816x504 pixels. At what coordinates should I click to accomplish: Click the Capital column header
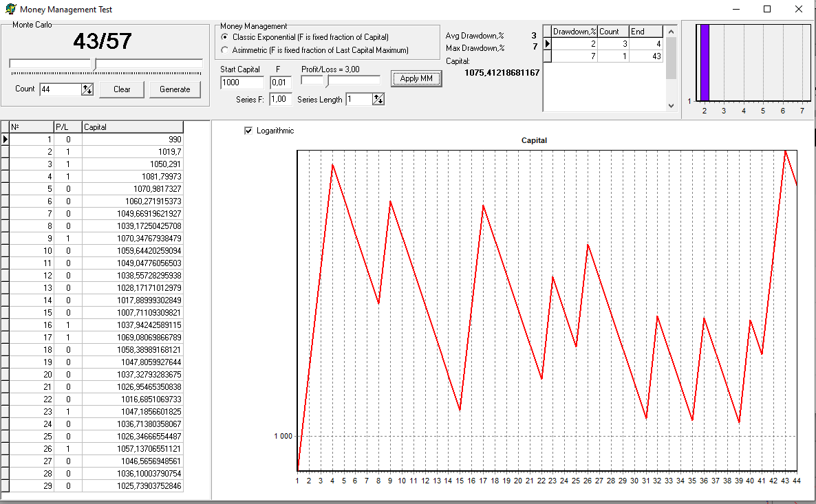point(133,127)
